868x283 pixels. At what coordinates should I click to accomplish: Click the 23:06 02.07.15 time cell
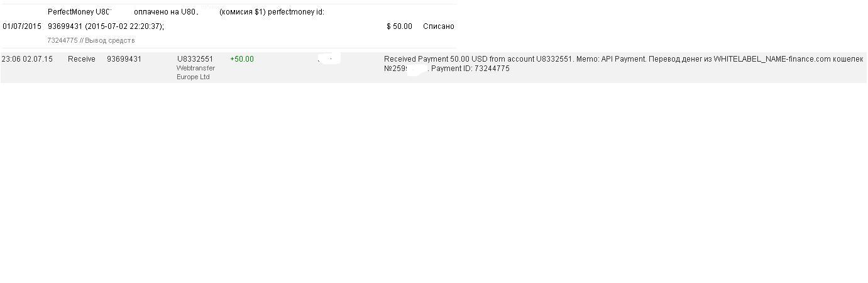pyautogui.click(x=27, y=59)
